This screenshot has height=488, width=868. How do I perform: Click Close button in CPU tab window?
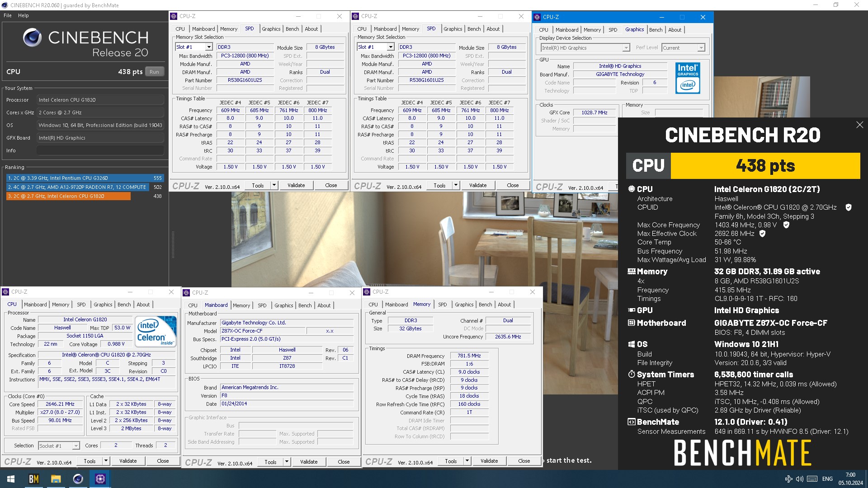click(163, 461)
